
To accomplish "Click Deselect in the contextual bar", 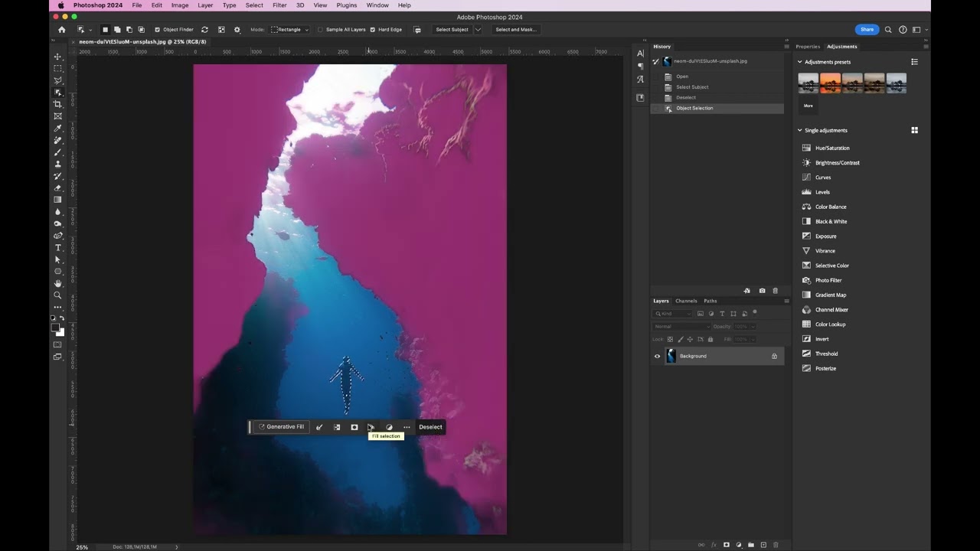I will click(x=430, y=427).
